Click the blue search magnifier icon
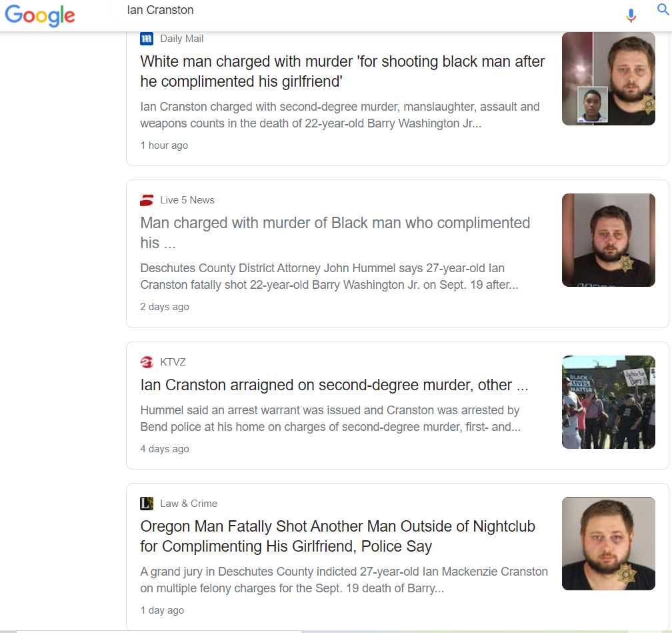The image size is (672, 633). (x=663, y=9)
